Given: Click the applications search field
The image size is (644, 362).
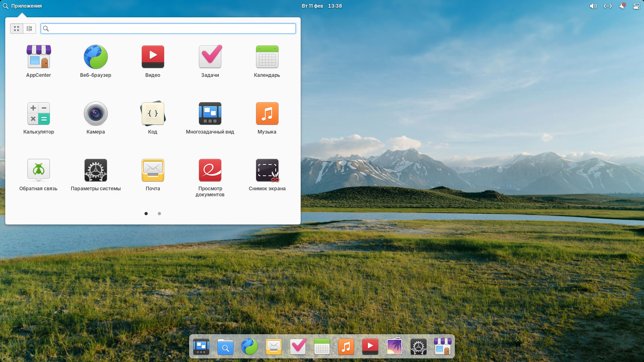Looking at the screenshot, I should click(x=169, y=29).
